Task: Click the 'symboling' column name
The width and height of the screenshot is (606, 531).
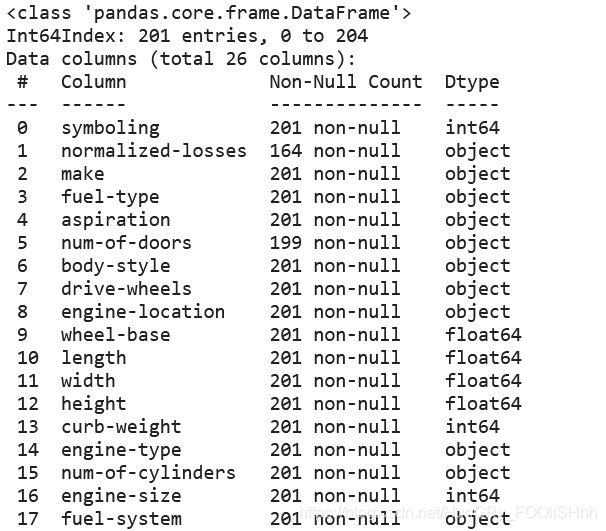Action: [110, 128]
